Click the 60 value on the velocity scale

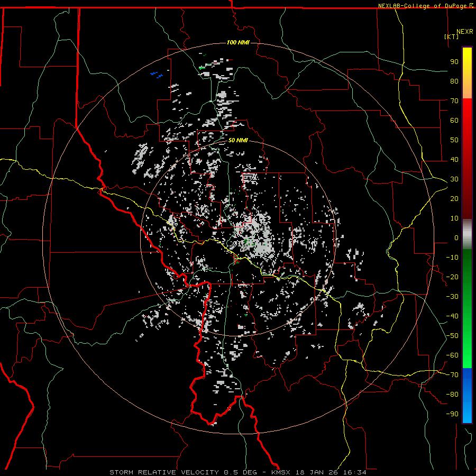pos(454,121)
